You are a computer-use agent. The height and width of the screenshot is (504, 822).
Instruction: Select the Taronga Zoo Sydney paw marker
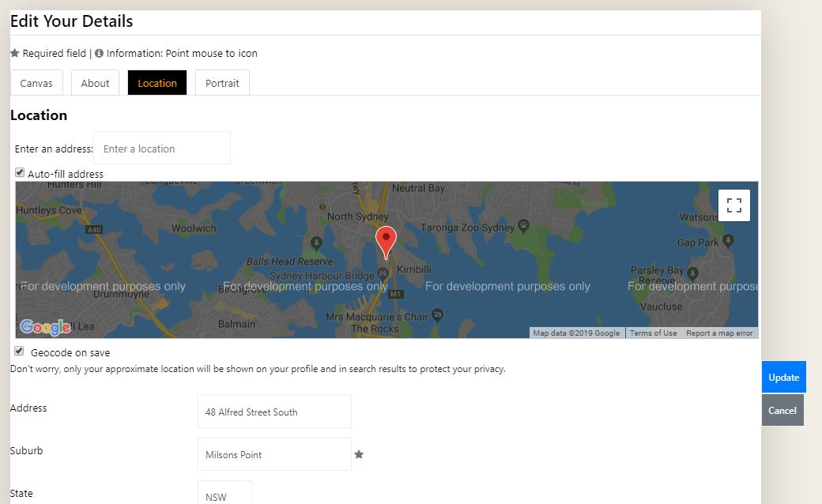pos(523,226)
